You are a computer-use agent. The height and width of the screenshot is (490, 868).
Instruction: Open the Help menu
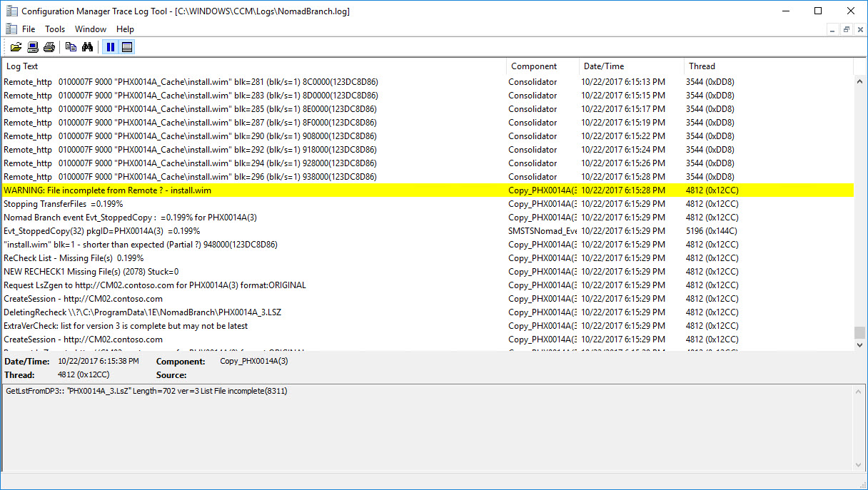tap(125, 29)
